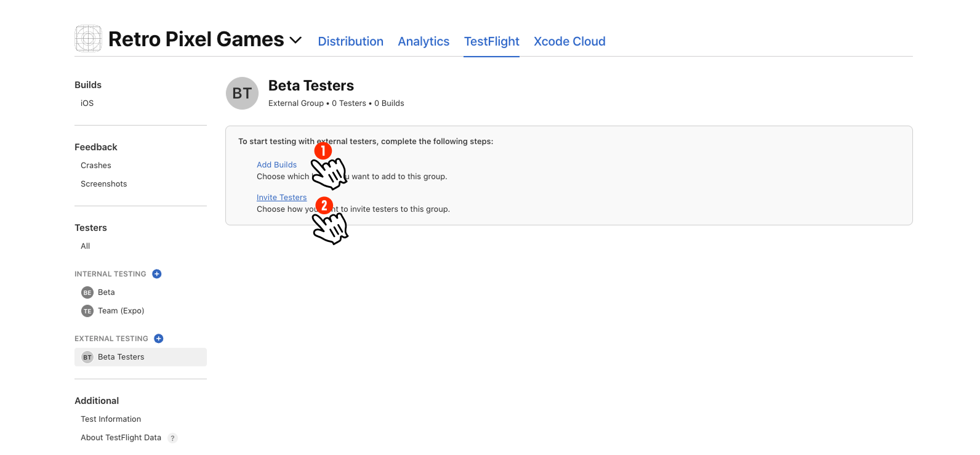Click the BE avatar for the Beta group

(87, 292)
